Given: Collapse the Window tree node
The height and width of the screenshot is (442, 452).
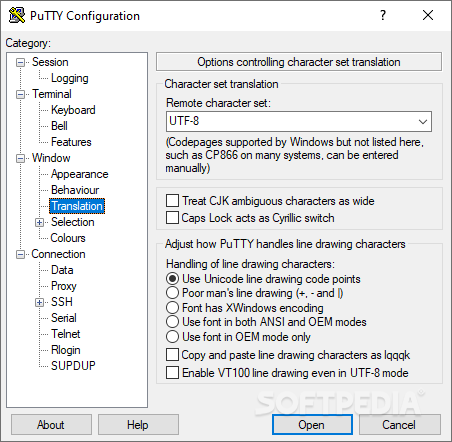Looking at the screenshot, I should pyautogui.click(x=21, y=158).
